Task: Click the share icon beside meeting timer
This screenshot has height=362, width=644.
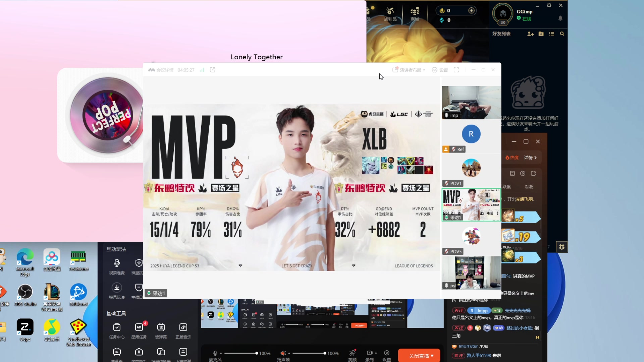Action: pos(212,70)
